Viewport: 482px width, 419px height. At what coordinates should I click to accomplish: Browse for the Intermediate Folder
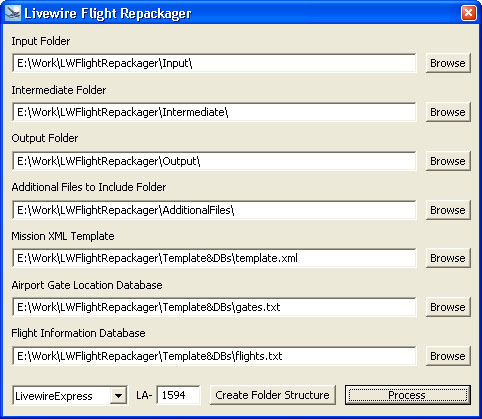click(x=448, y=112)
